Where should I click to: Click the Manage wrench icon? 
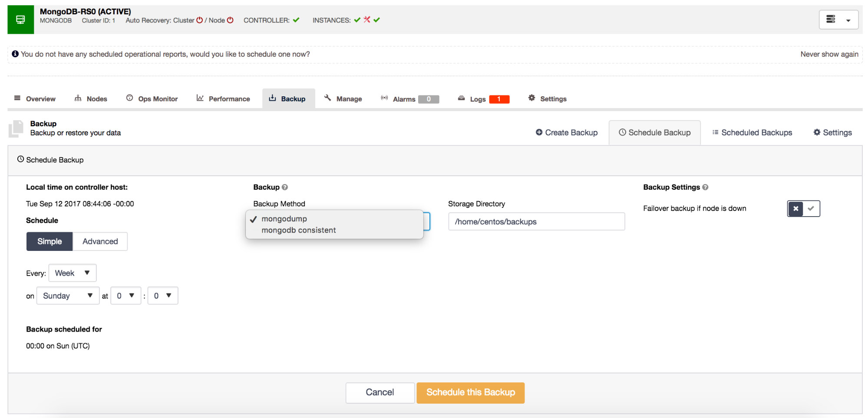pos(328,98)
